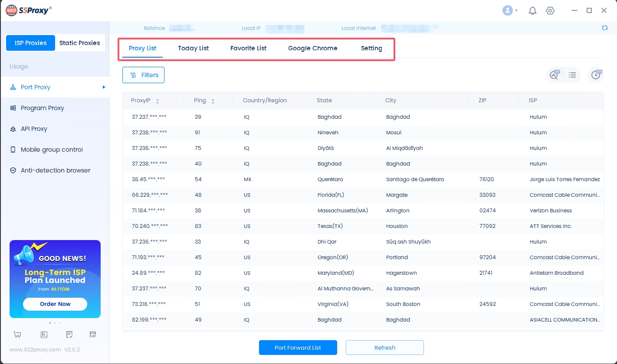Toggle the clock timer Off switch
Viewport: 617px width, 364px height.
tap(596, 75)
